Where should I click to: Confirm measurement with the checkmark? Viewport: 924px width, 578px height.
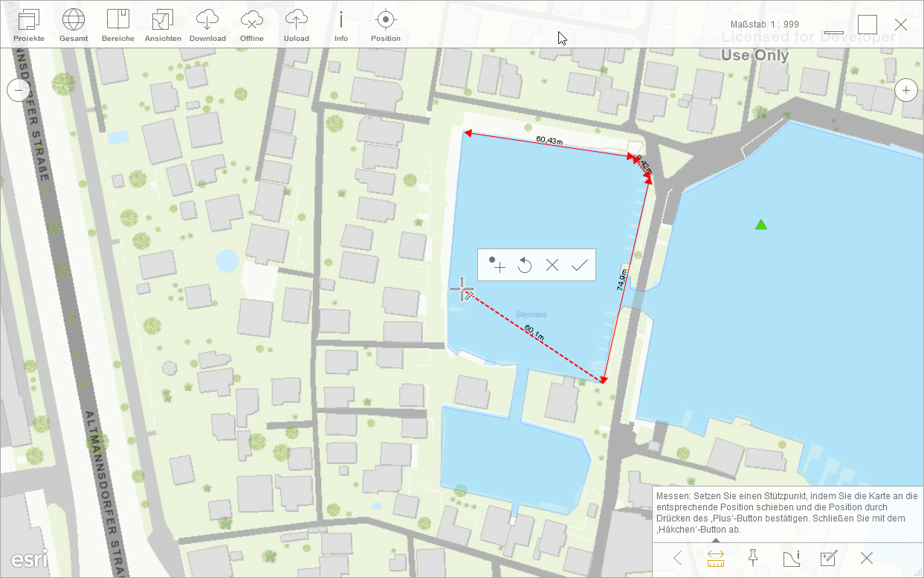pyautogui.click(x=580, y=265)
